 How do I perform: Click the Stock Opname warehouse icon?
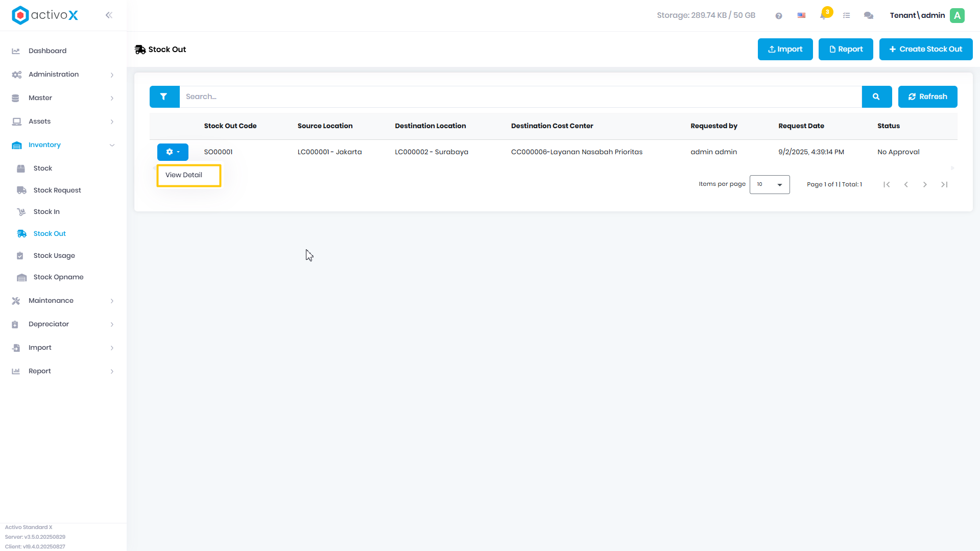[x=21, y=277]
